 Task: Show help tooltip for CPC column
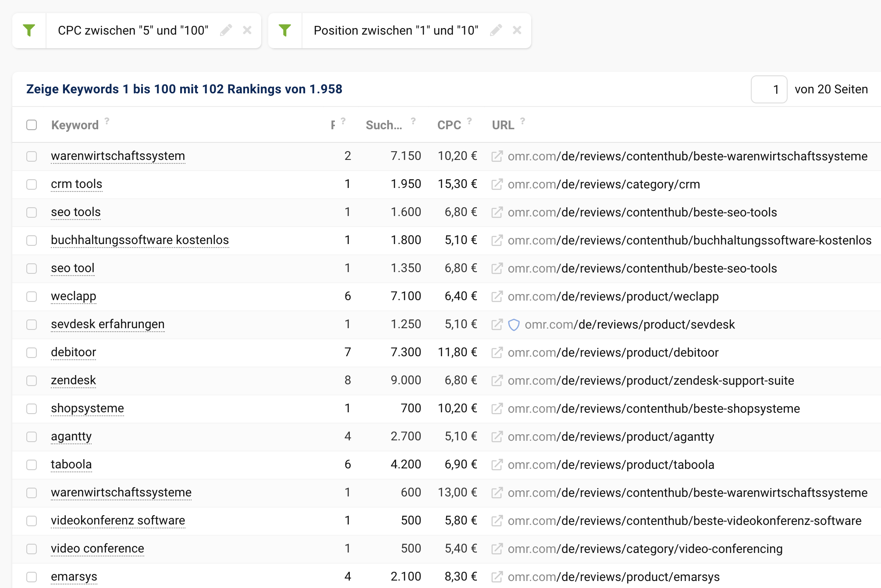click(469, 120)
